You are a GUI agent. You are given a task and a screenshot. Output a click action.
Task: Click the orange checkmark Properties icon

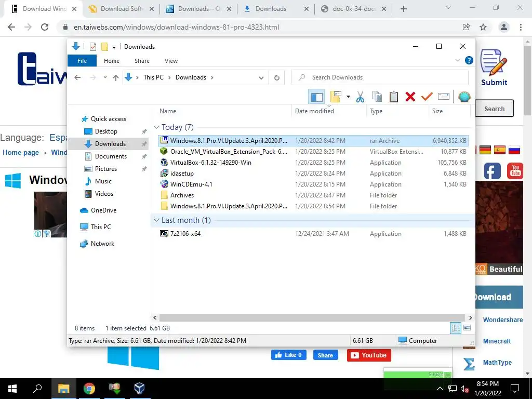click(427, 97)
